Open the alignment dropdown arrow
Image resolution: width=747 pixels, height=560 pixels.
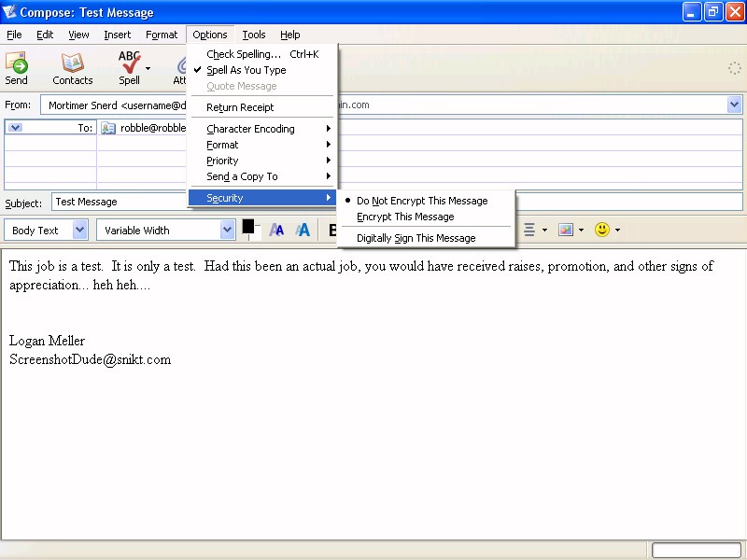point(544,230)
